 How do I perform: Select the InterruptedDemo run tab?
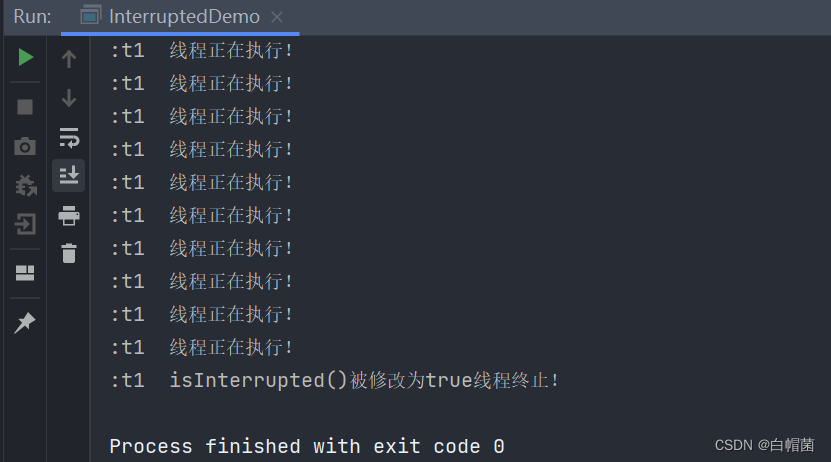180,17
